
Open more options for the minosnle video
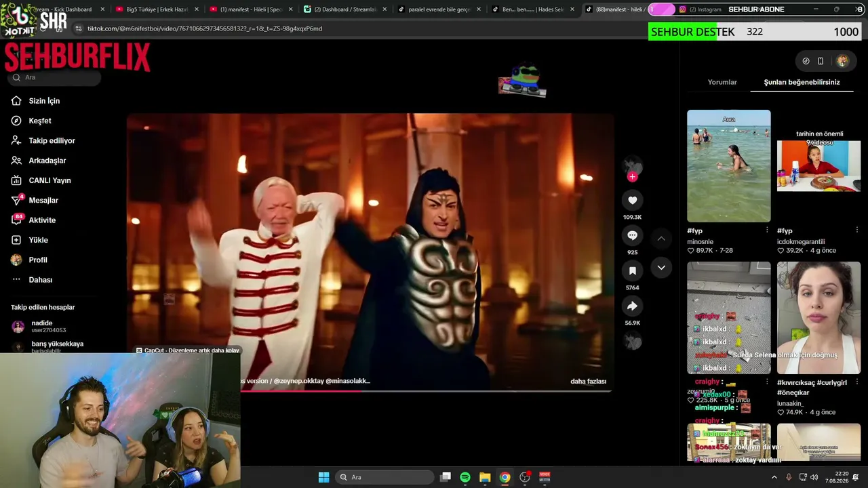[x=767, y=230]
